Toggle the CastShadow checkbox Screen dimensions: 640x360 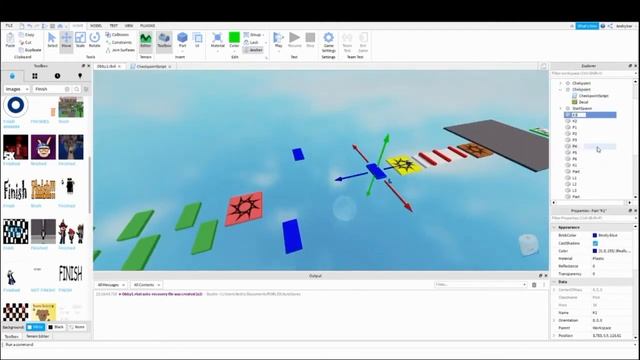[x=595, y=243]
